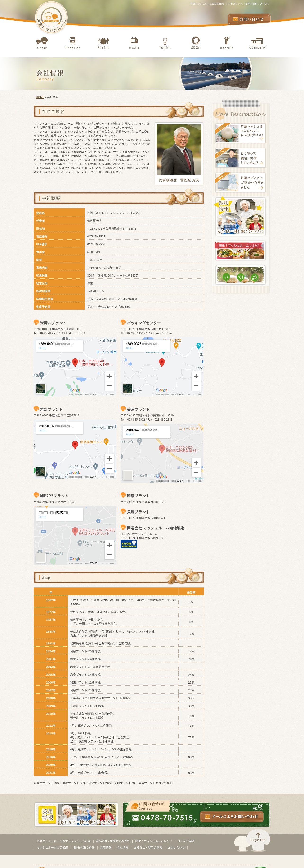The image size is (304, 868).
Task: Open the KATORI MUSHROOM logo link
Action: (x=129, y=545)
